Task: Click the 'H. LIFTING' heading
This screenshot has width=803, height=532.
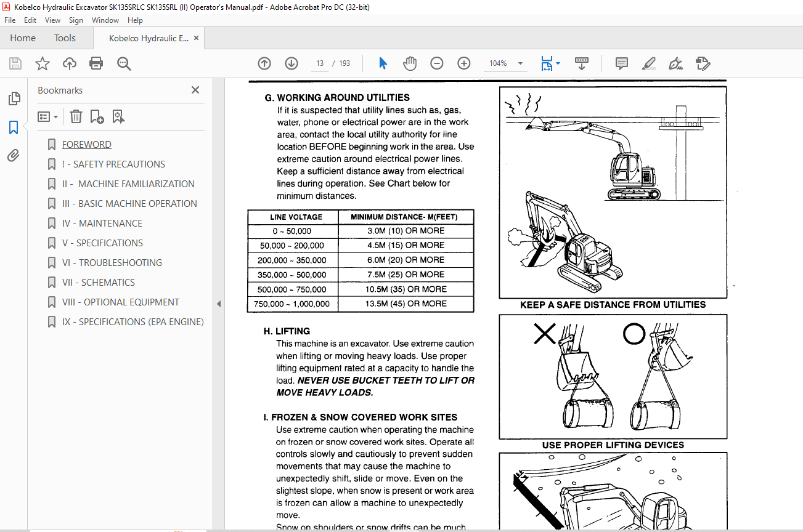Action: (287, 331)
